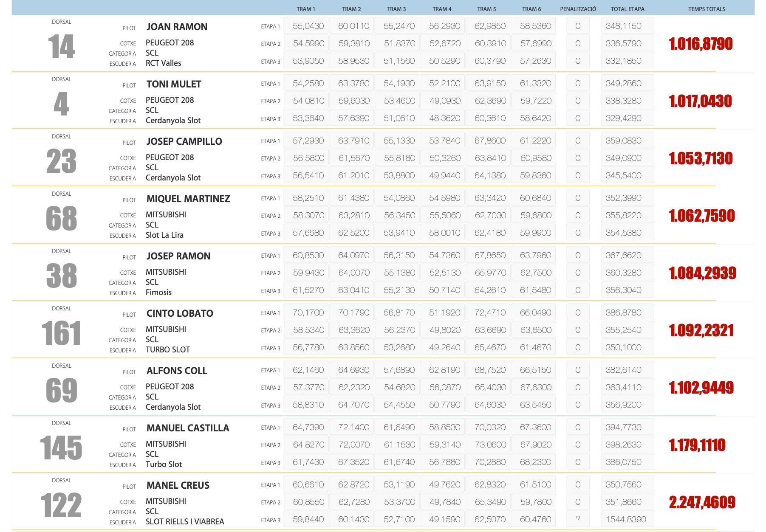This screenshot has height=532, width=766.
Task: Click dorsal number 145
Action: [61, 448]
